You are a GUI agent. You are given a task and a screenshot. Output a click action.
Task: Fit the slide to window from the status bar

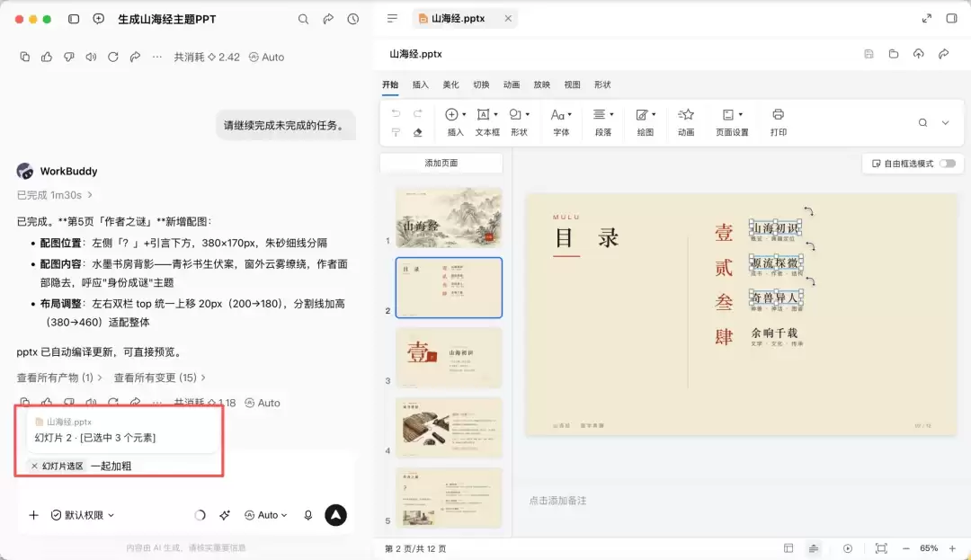(881, 548)
